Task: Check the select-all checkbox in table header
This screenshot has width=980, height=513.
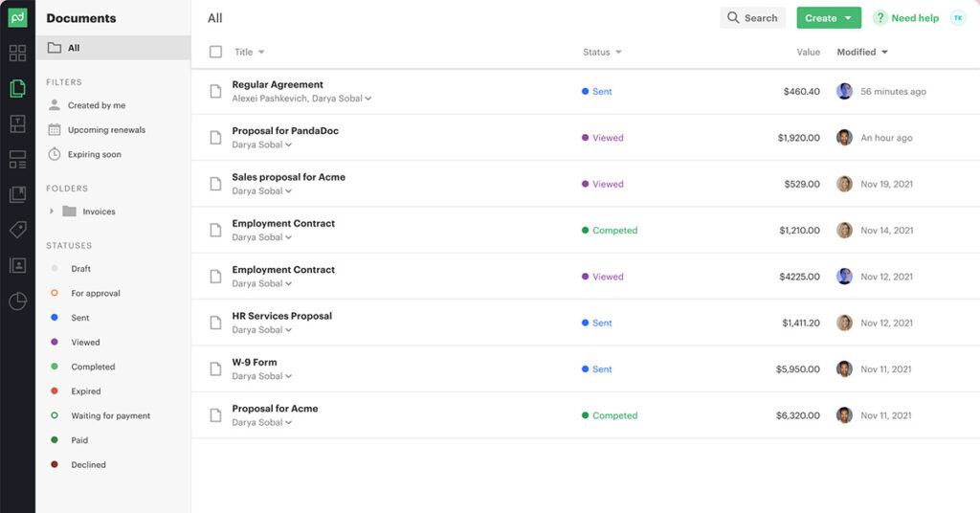Action: [x=215, y=53]
